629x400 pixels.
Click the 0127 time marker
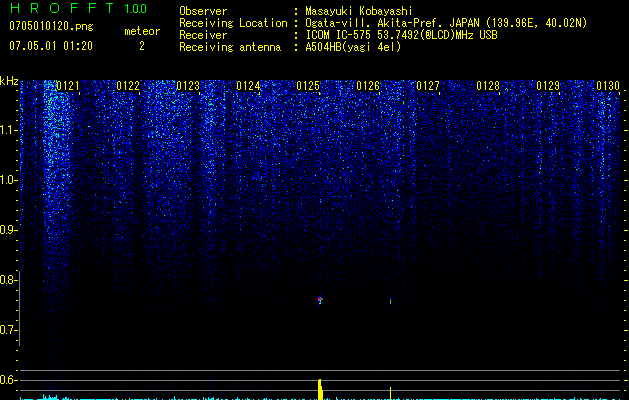click(x=428, y=86)
